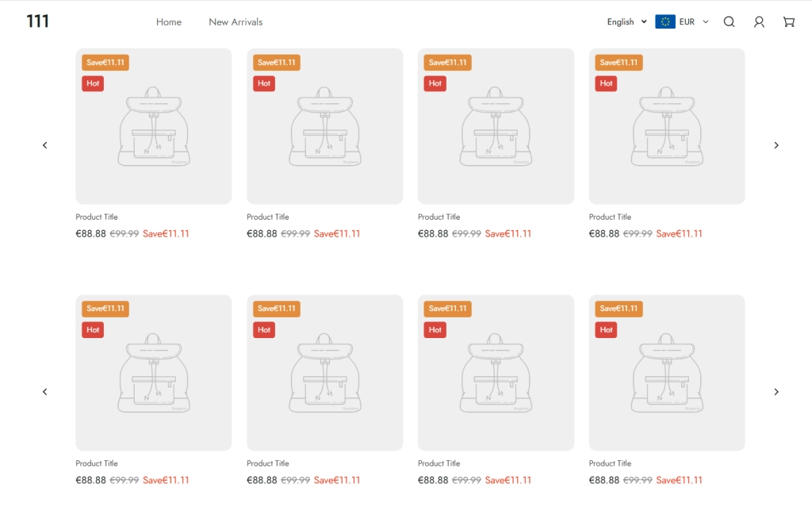Click Hot badge on first top-row product
The image size is (812, 511).
pos(93,83)
